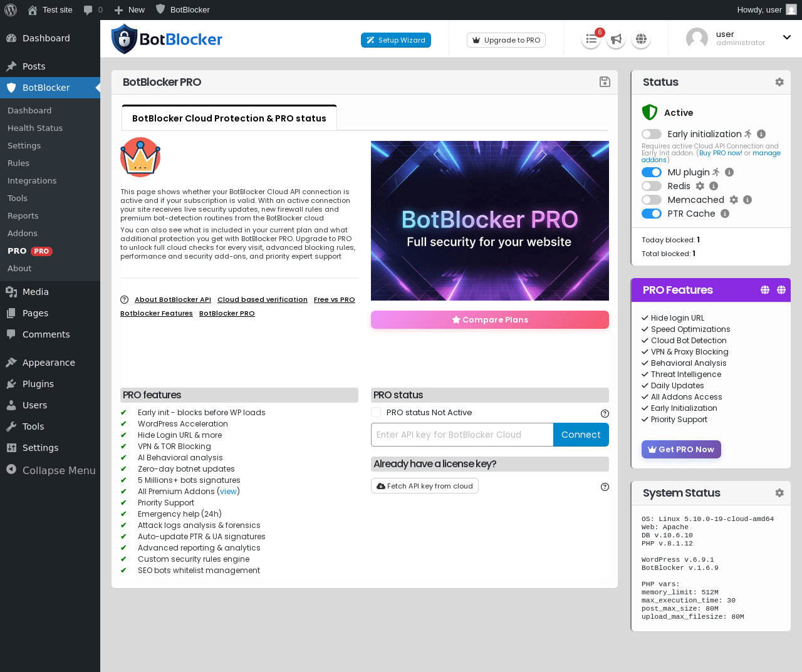This screenshot has height=672, width=802.
Task: Click the view link beside All Premium Addons
Action: coord(229,492)
